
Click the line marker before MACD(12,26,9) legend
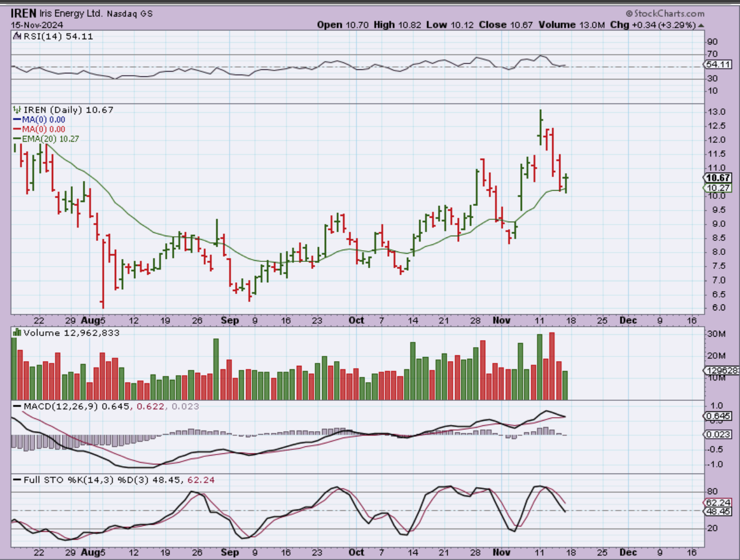coord(17,406)
